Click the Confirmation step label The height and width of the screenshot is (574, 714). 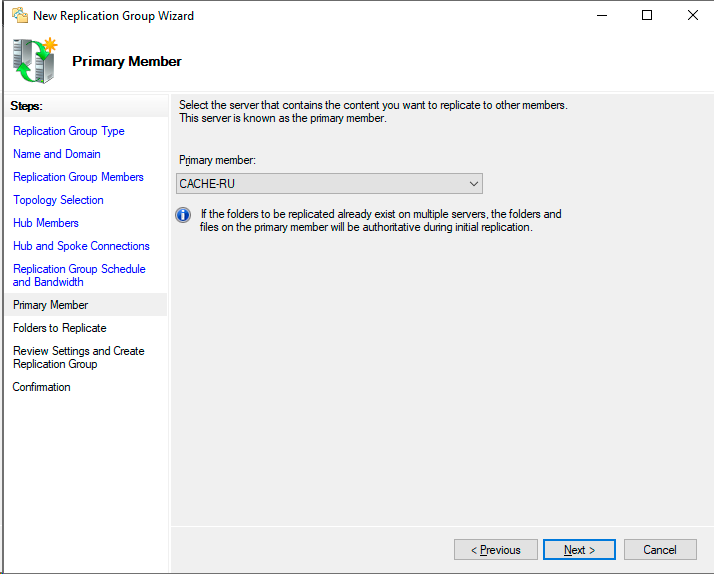42,387
